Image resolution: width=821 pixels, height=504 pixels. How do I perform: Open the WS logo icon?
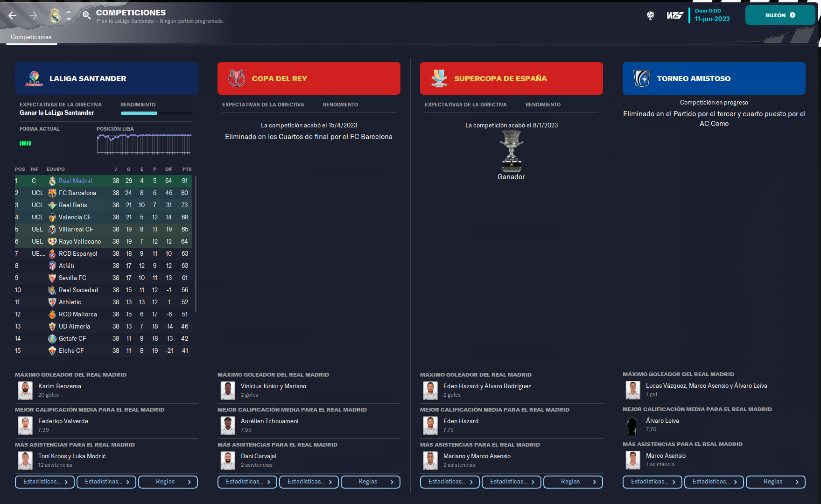[674, 15]
